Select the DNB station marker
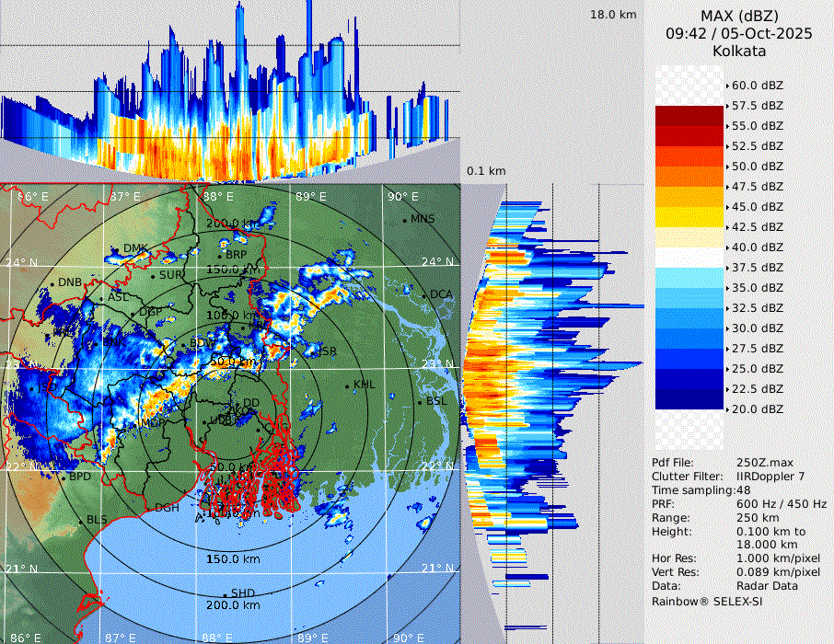 54,282
